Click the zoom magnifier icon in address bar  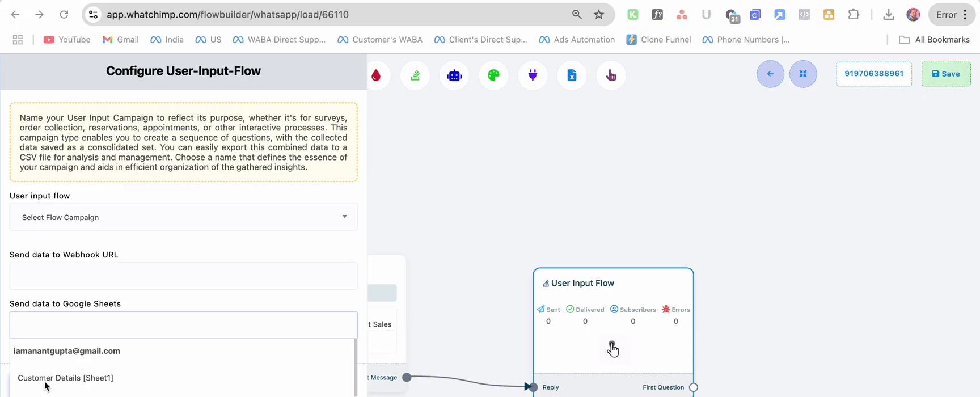coord(577,15)
